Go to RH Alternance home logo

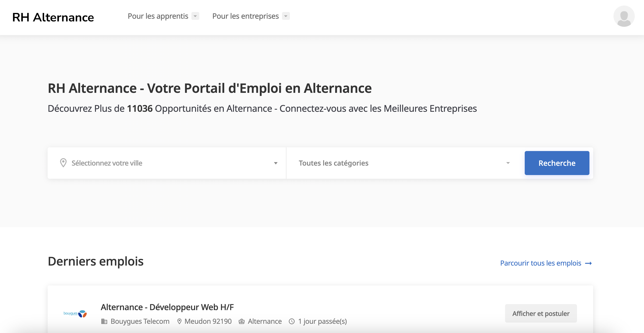[x=53, y=18]
